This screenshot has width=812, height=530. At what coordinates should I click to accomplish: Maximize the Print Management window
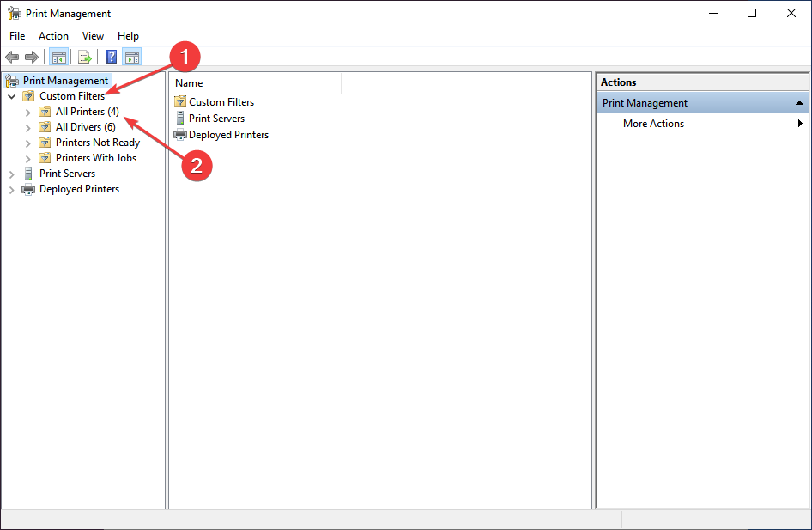click(752, 13)
